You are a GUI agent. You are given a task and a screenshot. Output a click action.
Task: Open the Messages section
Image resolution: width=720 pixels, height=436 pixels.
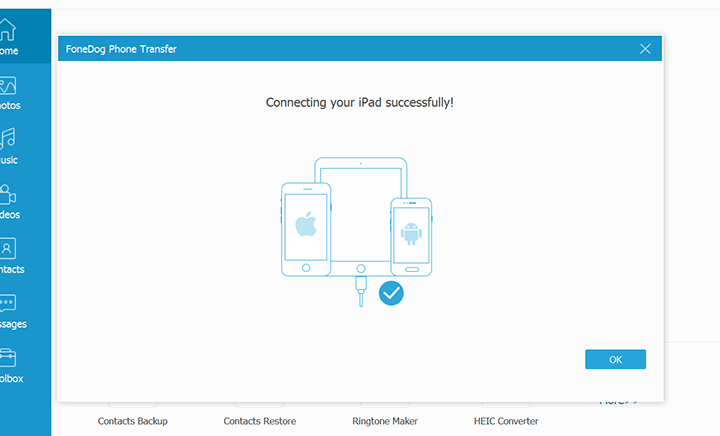tap(8, 311)
